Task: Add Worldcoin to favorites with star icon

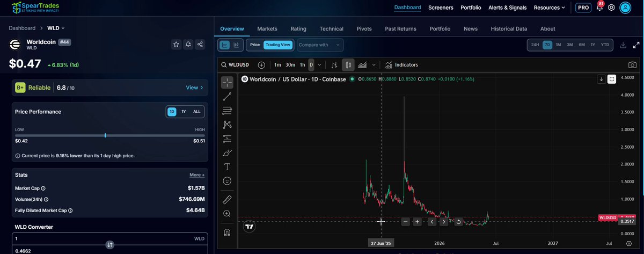Action: (177, 45)
